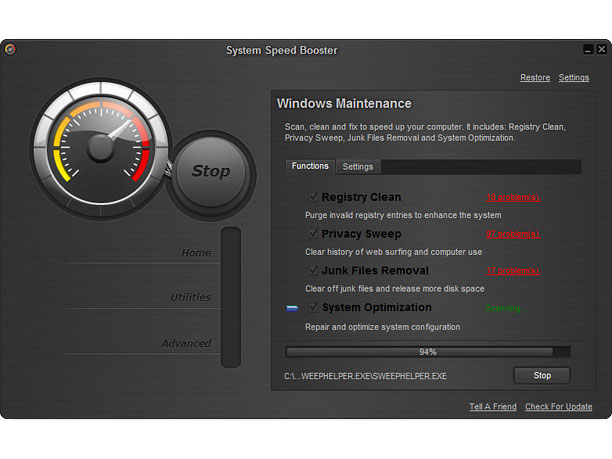Click the System Optimization label

pos(377,308)
